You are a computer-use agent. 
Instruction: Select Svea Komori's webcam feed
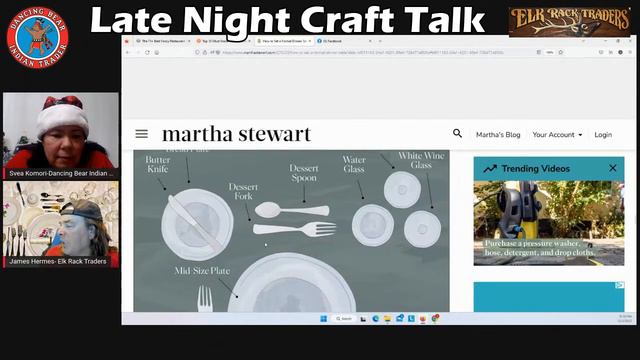click(61, 135)
